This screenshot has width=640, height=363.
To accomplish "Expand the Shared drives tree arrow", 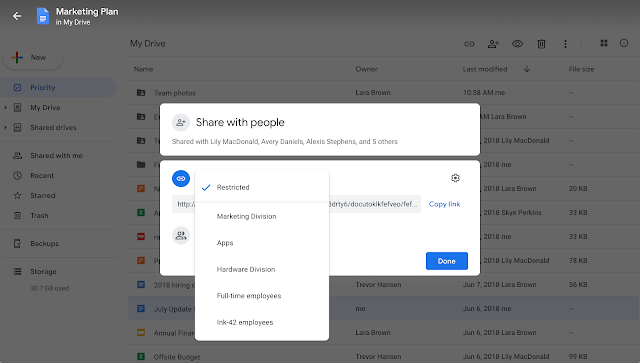I will tap(5, 128).
